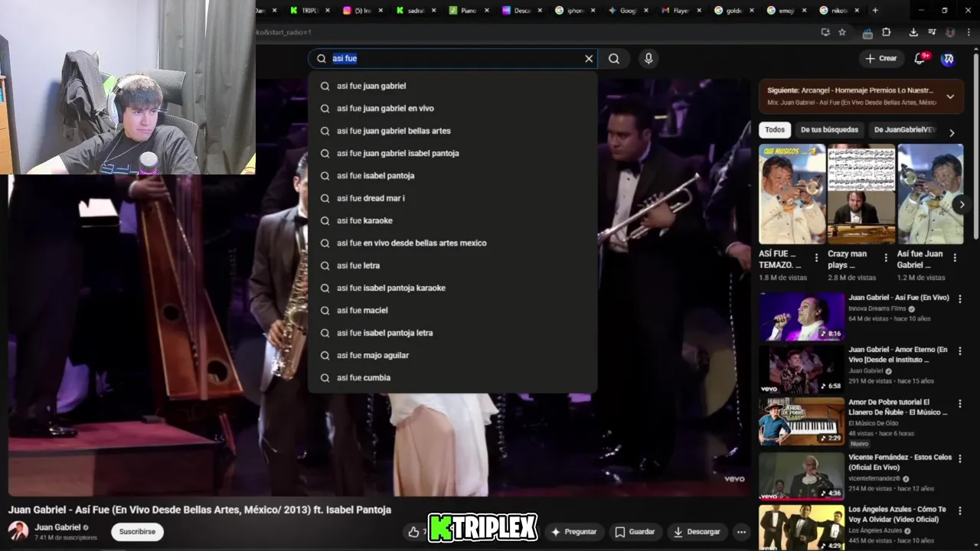Screen dimensions: 980x551
Task: Start voice search with the microphone icon
Action: tap(648, 58)
